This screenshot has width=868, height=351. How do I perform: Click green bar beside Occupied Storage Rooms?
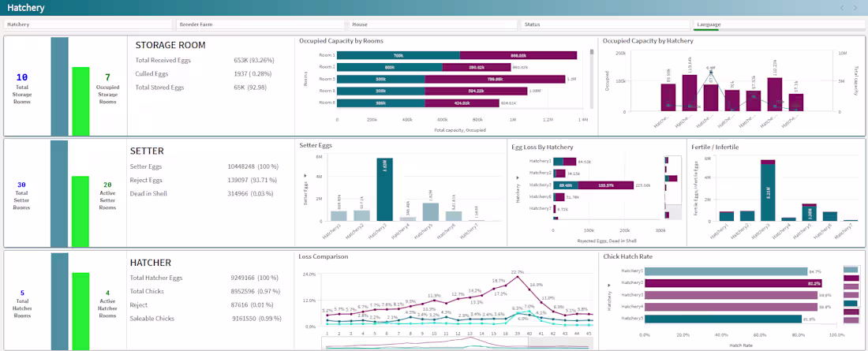pos(80,101)
